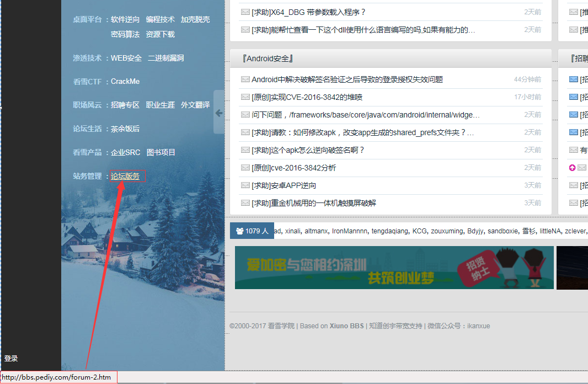This screenshot has height=384, width=588.
Task: Click envelope icon beside apk逆向破签名 post
Action: click(x=245, y=150)
